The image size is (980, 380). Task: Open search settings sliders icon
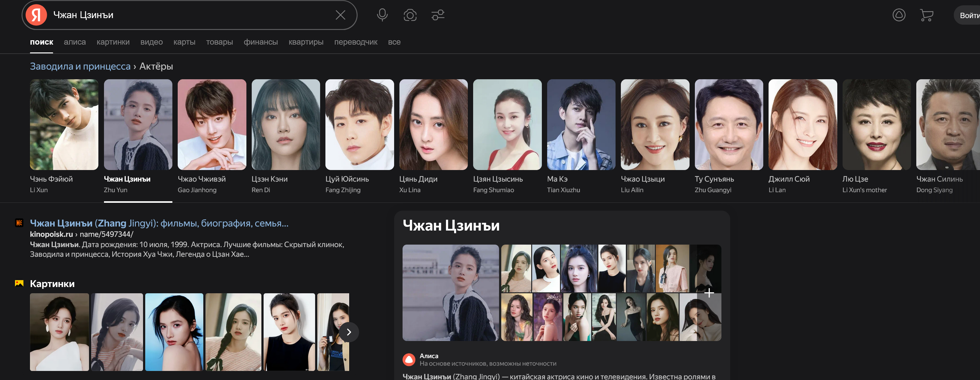[438, 15]
